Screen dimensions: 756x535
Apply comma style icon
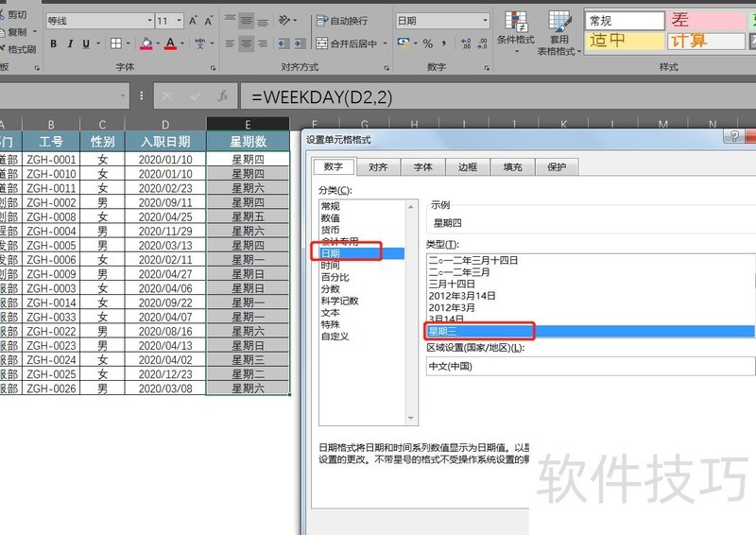coord(444,43)
